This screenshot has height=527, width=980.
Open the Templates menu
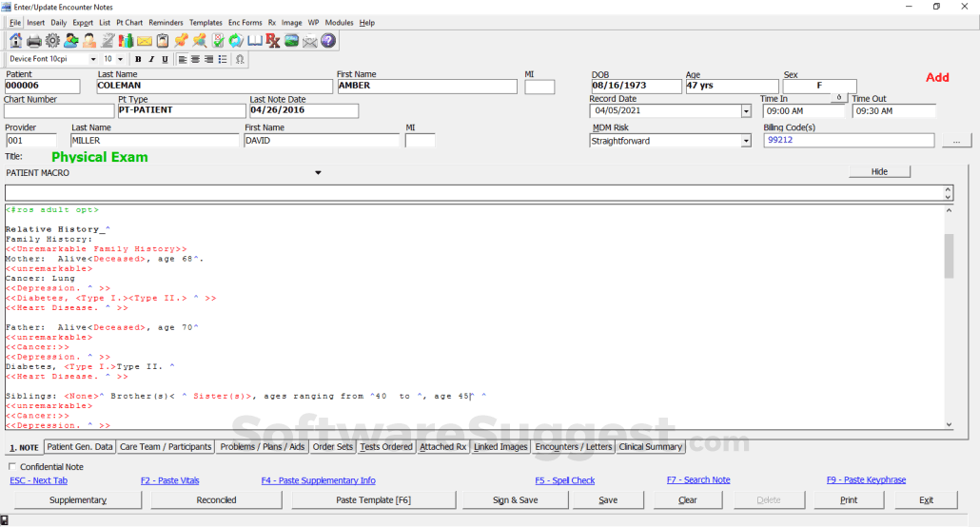pos(206,22)
